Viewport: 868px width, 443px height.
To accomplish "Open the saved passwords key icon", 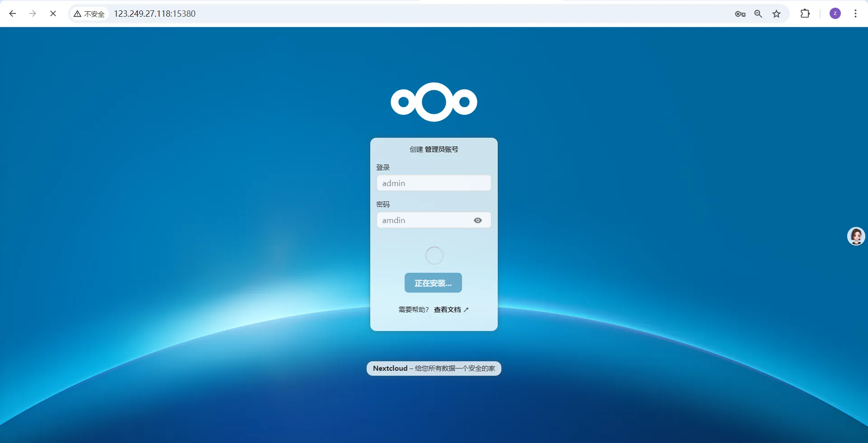I will 740,14.
